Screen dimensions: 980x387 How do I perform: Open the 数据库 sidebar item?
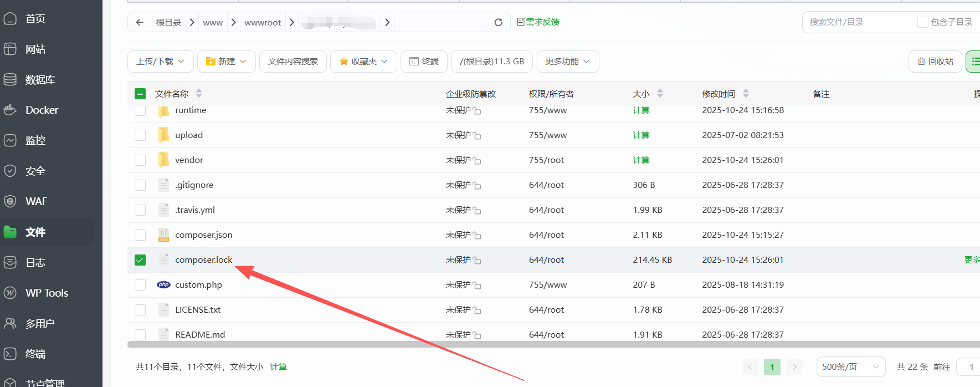pos(40,80)
